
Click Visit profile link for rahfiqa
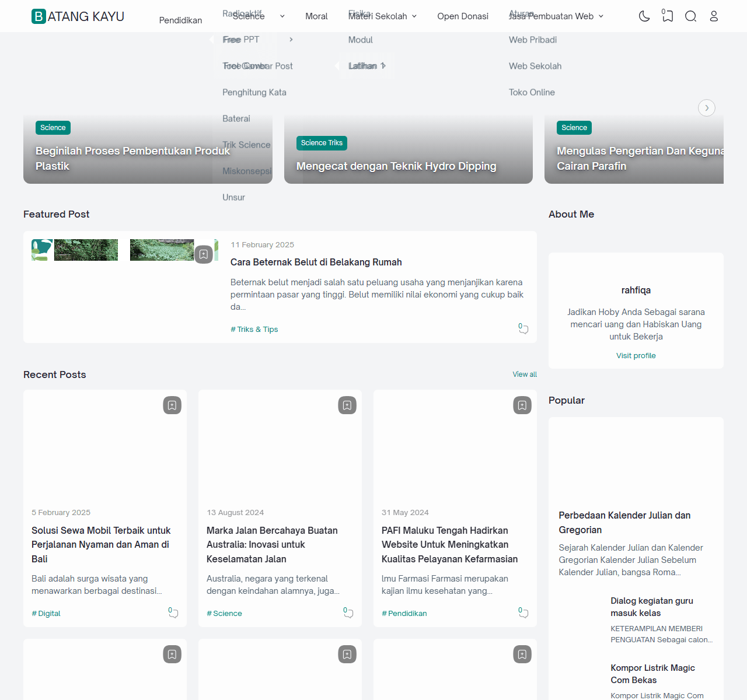pos(636,356)
